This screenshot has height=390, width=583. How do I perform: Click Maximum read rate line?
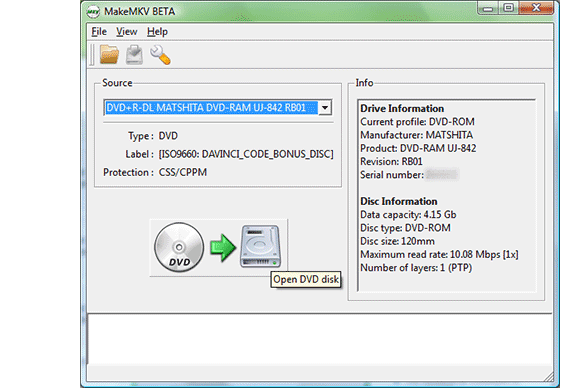point(439,254)
